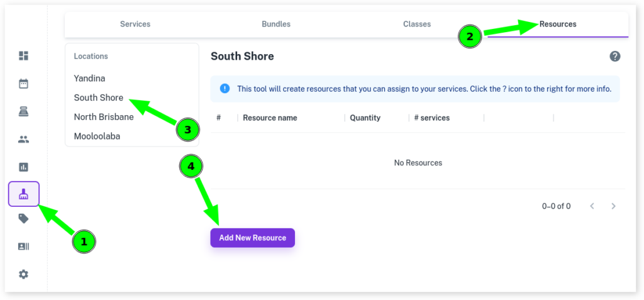Open the ID card icon in sidebar
This screenshot has height=300, width=644.
(24, 247)
